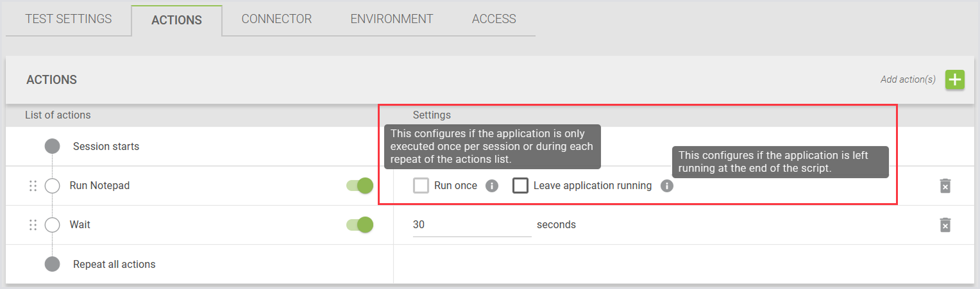Image resolution: width=980 pixels, height=289 pixels.
Task: Select the Repeat all actions item
Action: tap(114, 264)
